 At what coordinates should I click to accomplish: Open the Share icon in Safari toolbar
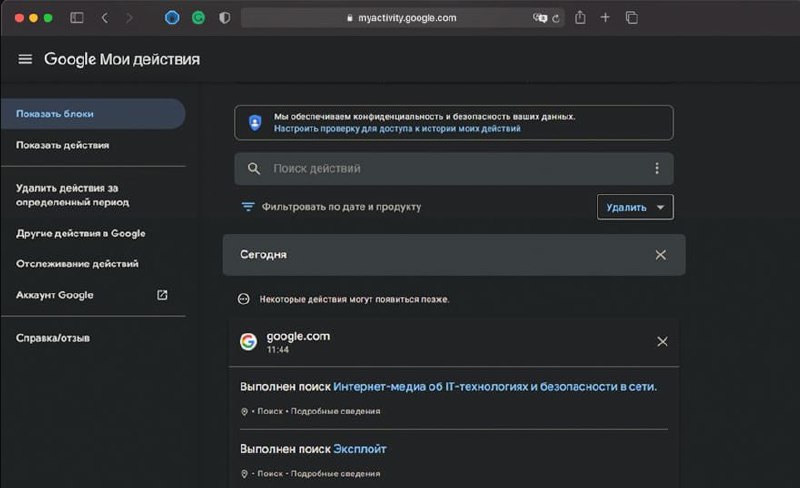[580, 17]
